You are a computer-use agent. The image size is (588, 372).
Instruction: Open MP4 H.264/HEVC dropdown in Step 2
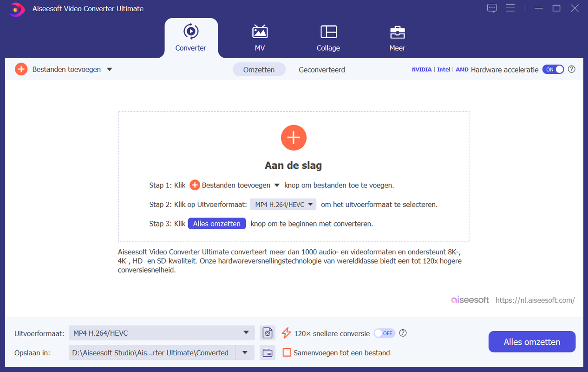pyautogui.click(x=283, y=204)
